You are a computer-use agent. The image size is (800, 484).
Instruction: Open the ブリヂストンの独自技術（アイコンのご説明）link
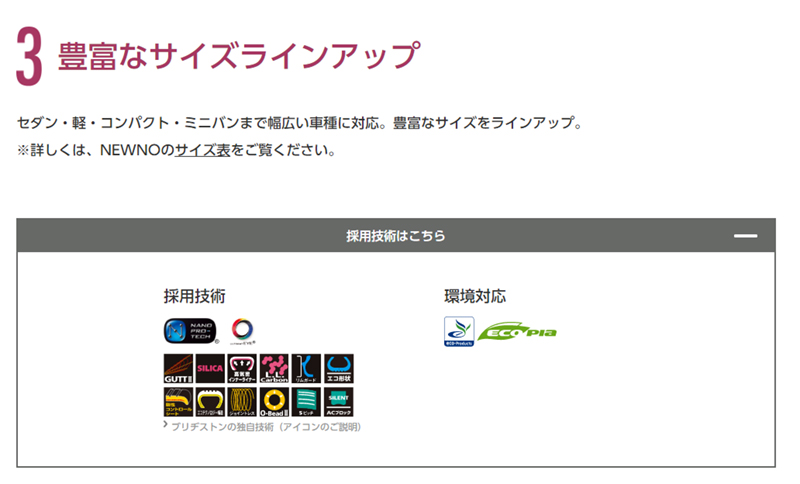[265, 427]
